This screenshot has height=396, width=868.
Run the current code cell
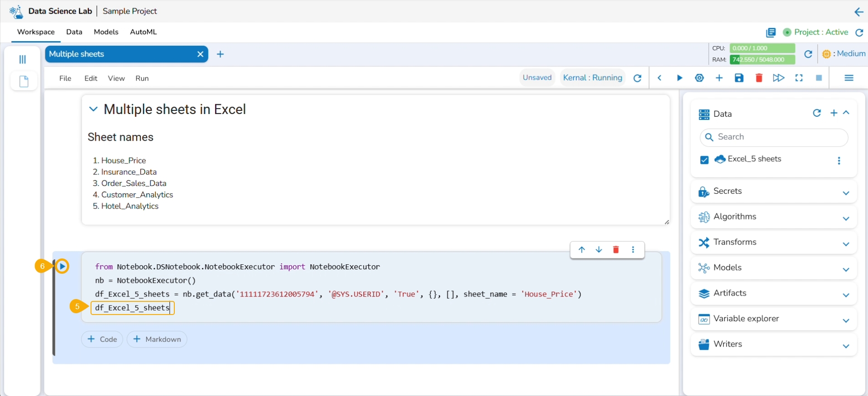click(62, 267)
